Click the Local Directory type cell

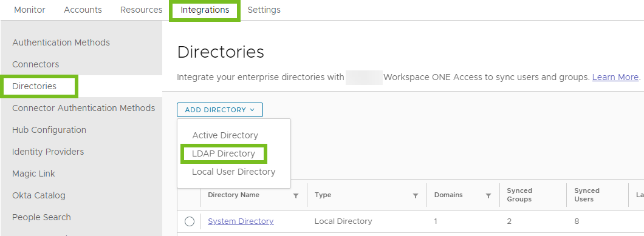pyautogui.click(x=343, y=221)
